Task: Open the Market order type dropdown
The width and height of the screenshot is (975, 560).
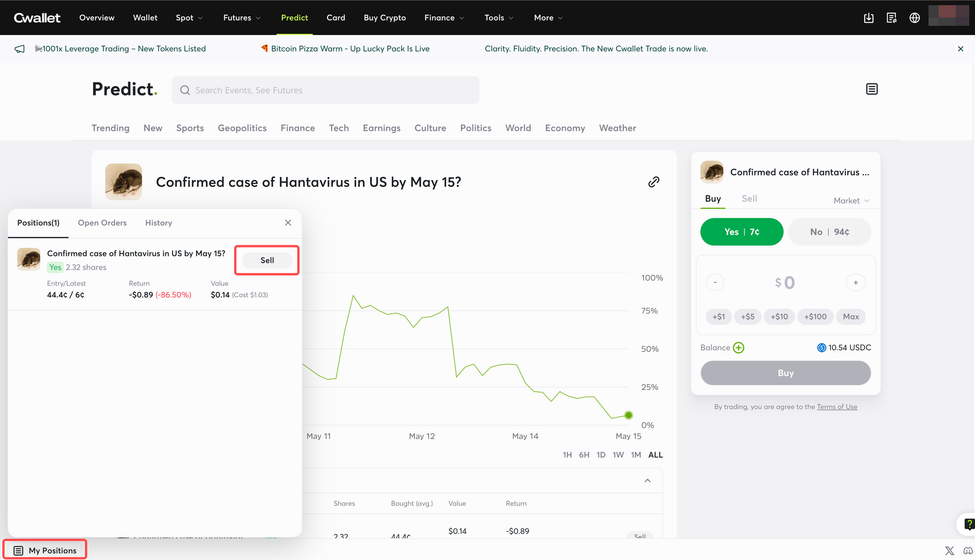Action: coord(851,201)
